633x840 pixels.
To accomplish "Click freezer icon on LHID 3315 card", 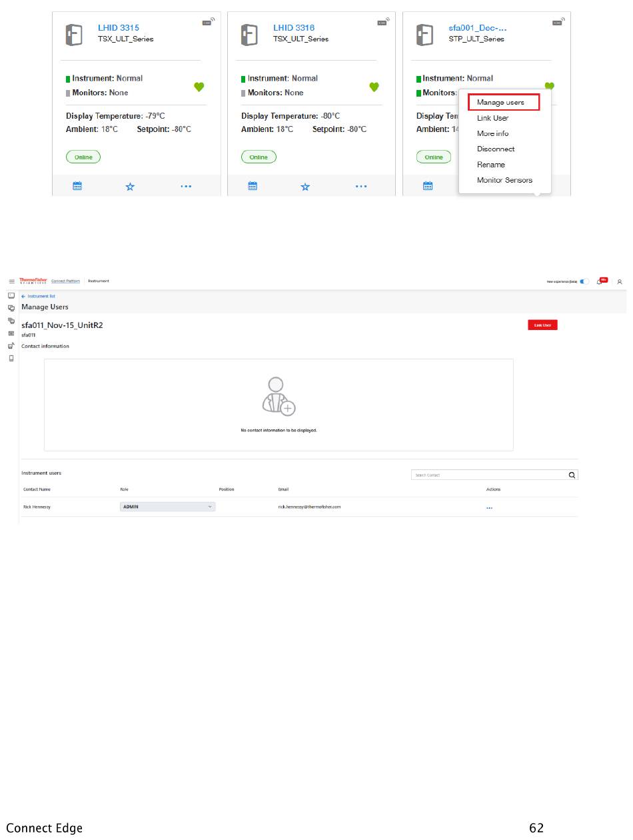I will pos(73,35).
